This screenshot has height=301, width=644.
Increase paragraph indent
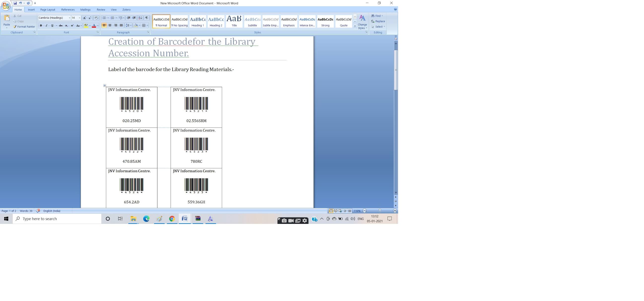134,18
